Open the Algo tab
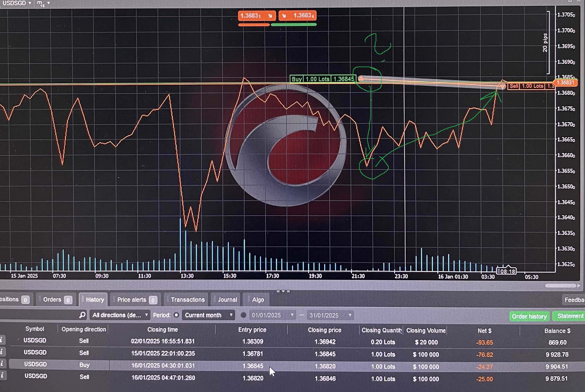The width and height of the screenshot is (585, 392). click(x=257, y=300)
